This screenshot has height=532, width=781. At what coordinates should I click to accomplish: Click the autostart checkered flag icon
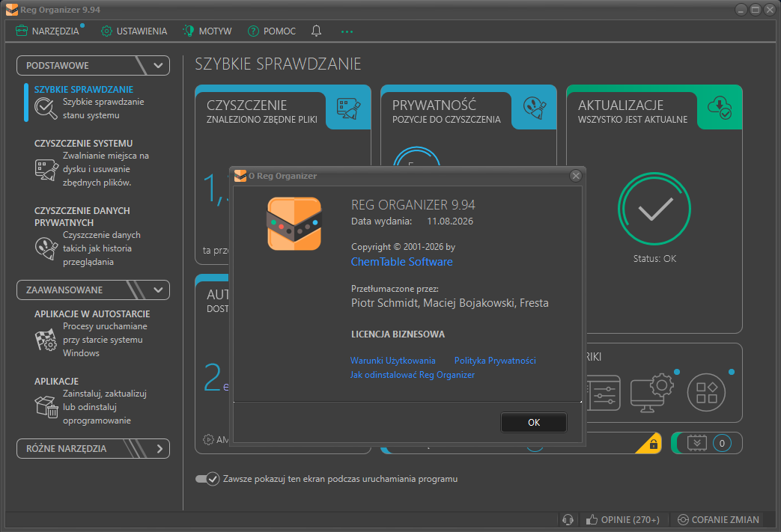(x=46, y=340)
